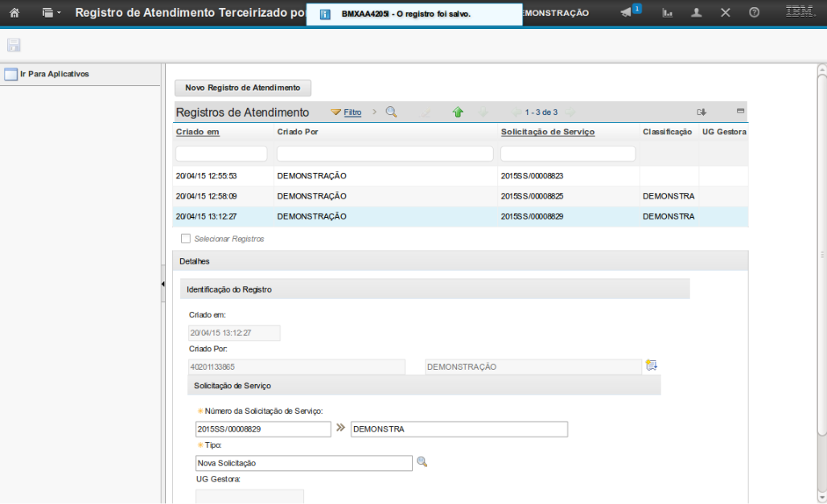Open the bulletin board megaphone notifications
Image resolution: width=827 pixels, height=504 pixels.
click(x=627, y=13)
